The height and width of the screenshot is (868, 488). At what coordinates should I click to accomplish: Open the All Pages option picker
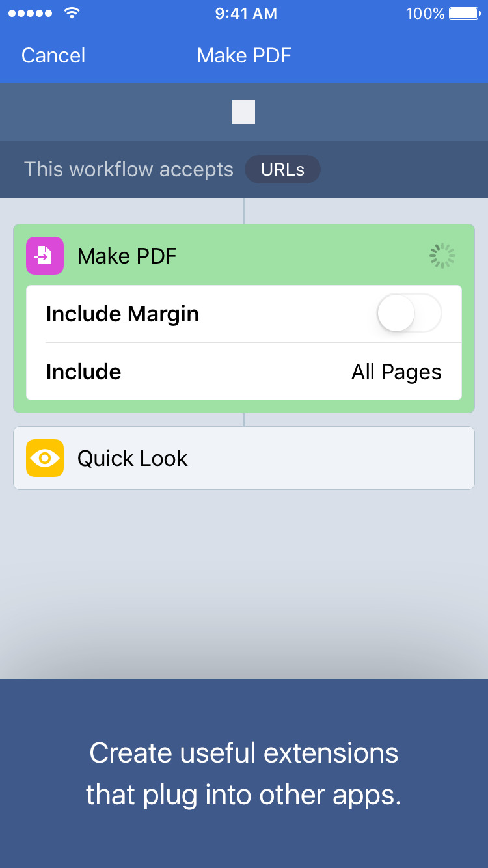click(x=396, y=372)
